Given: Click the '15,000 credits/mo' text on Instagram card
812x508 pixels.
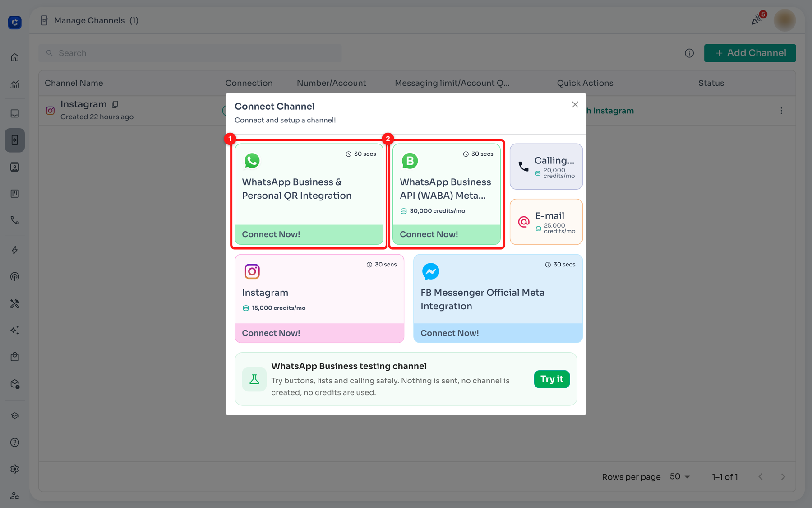Looking at the screenshot, I should [x=278, y=308].
